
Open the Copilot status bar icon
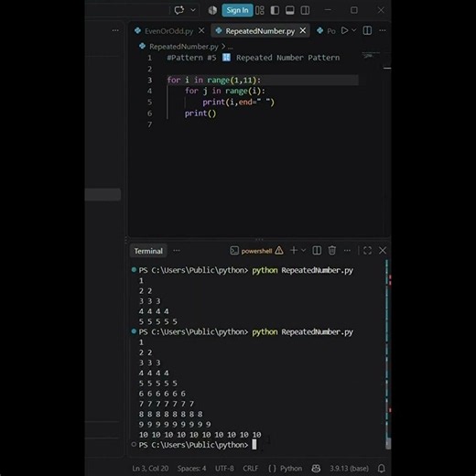pyautogui.click(x=316, y=469)
